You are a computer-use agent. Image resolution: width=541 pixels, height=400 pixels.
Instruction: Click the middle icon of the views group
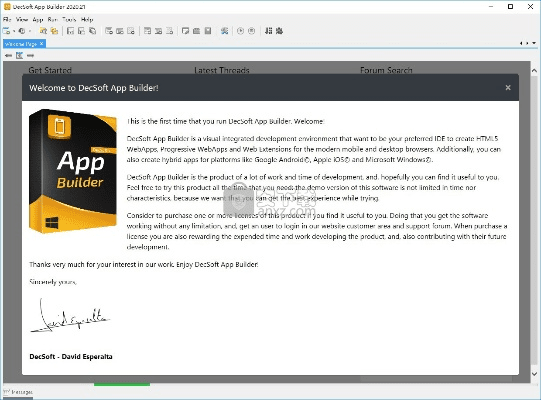(120, 31)
